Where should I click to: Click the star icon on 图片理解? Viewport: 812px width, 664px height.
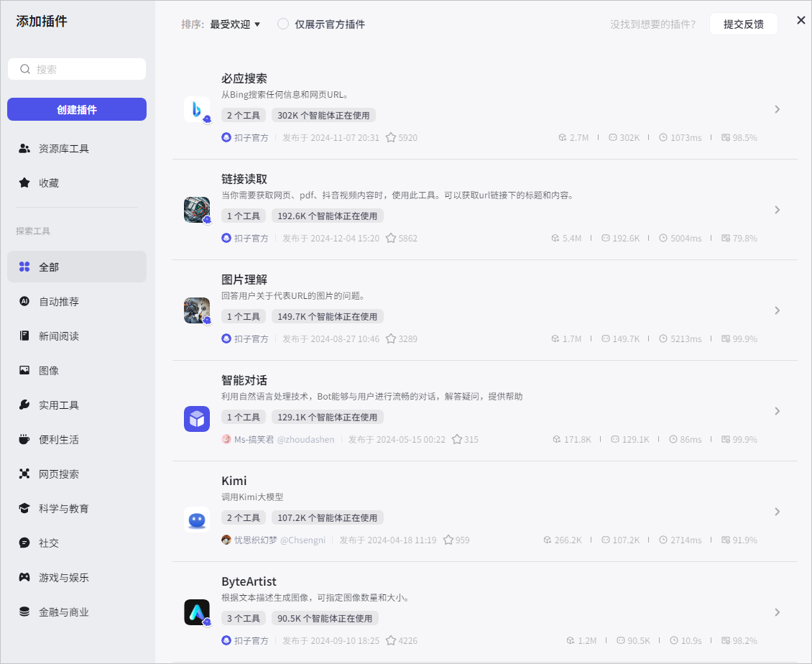[x=391, y=338]
